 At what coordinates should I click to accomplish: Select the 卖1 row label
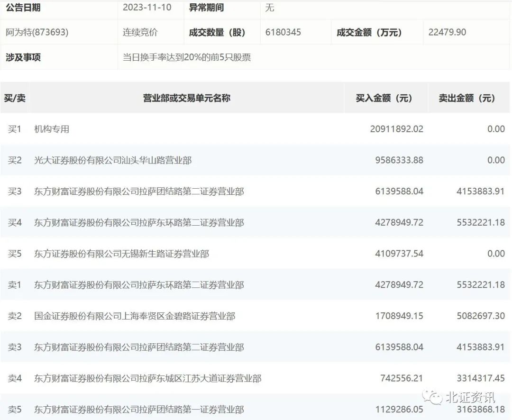[x=15, y=285]
